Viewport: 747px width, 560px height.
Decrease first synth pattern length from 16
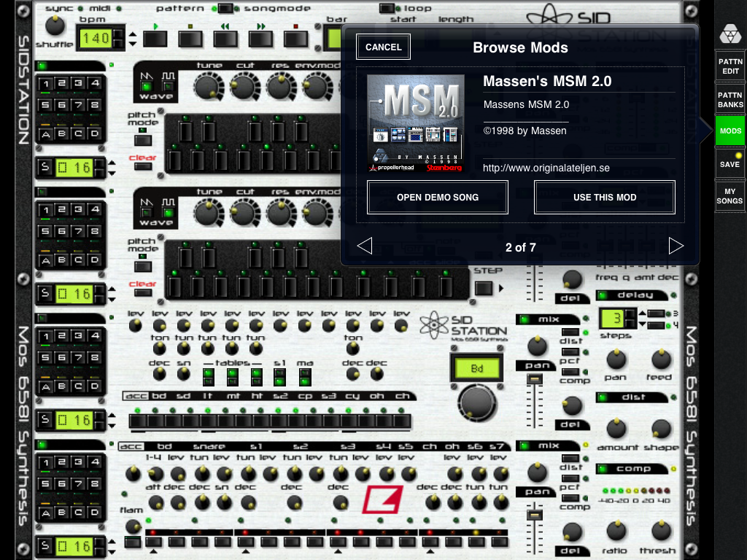click(112, 172)
